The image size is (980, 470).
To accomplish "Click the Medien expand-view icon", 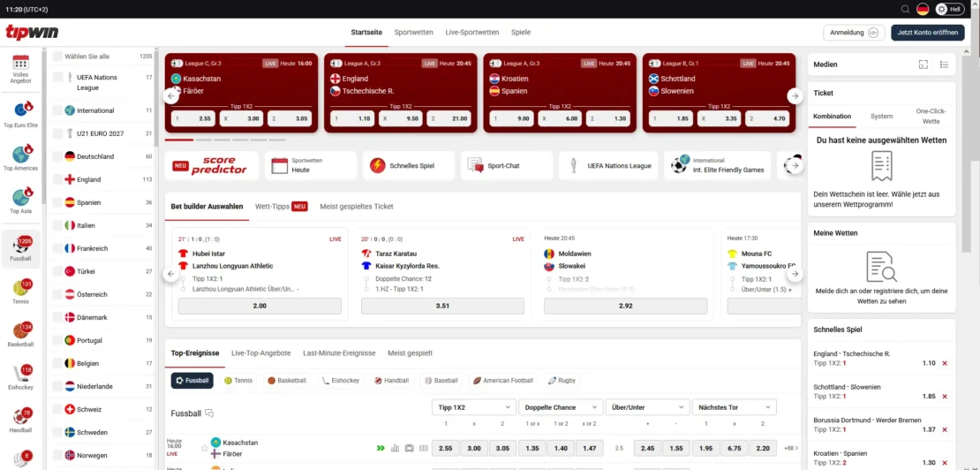I will (x=923, y=64).
